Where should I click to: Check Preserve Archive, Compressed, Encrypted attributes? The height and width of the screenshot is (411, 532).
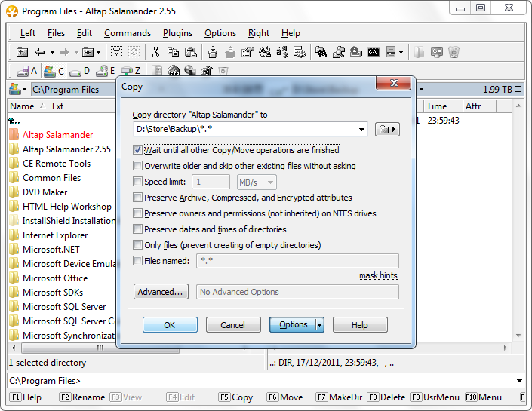click(137, 198)
